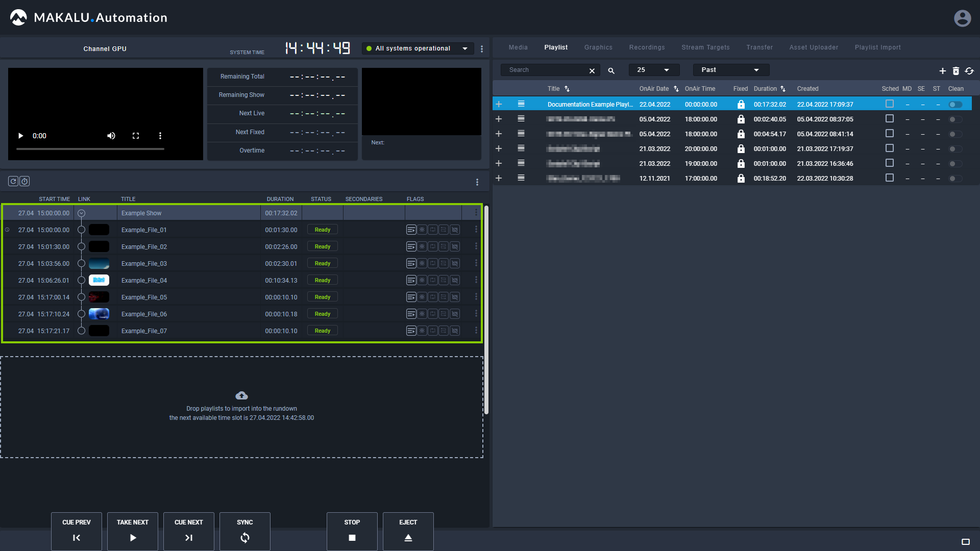Check Sched box for playlist created 22.03.2022 10:30:28
980x551 pixels.
click(890, 178)
